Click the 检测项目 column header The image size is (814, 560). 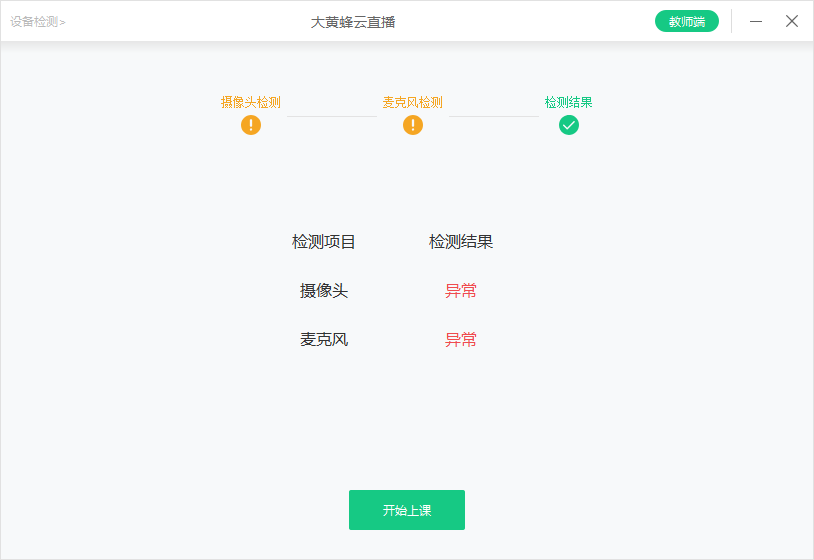point(323,241)
